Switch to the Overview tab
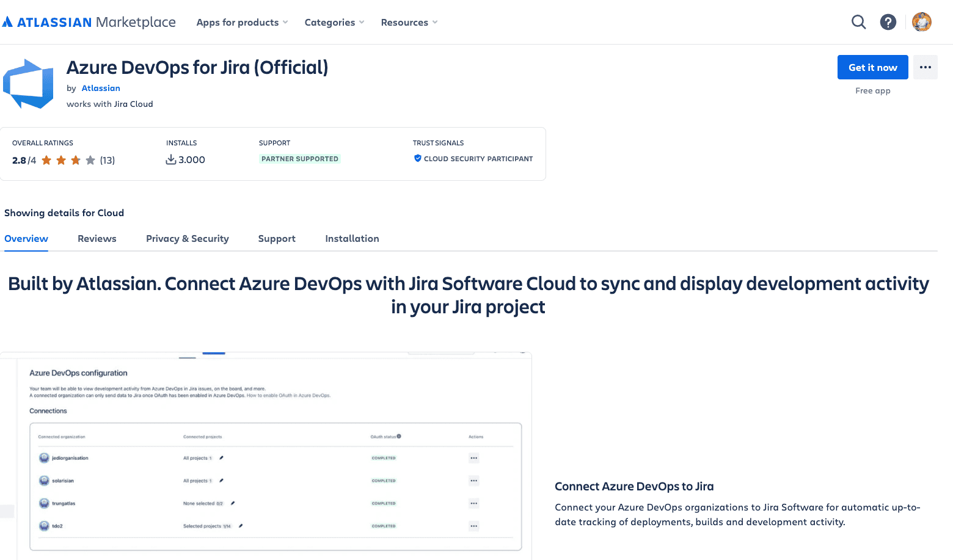The height and width of the screenshot is (560, 953). tap(26, 239)
